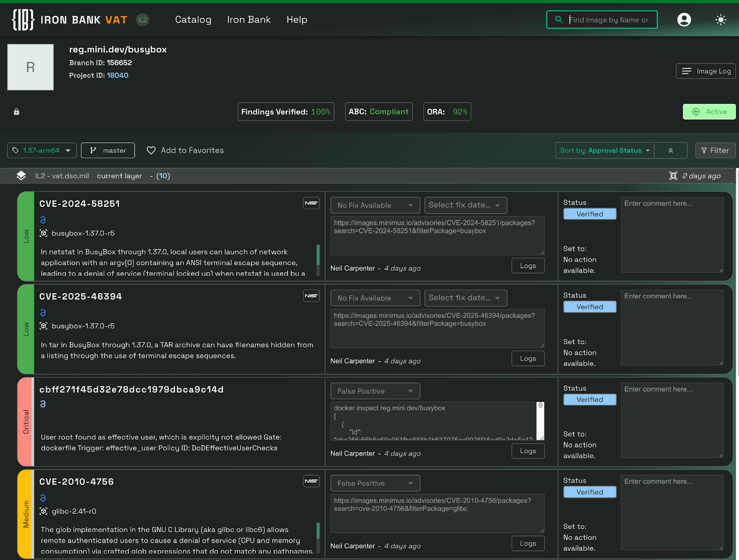Open False Positive dropdown for cbff271f45d32e78dcc1979dbca9c14d
739x560 pixels.
coord(375,391)
